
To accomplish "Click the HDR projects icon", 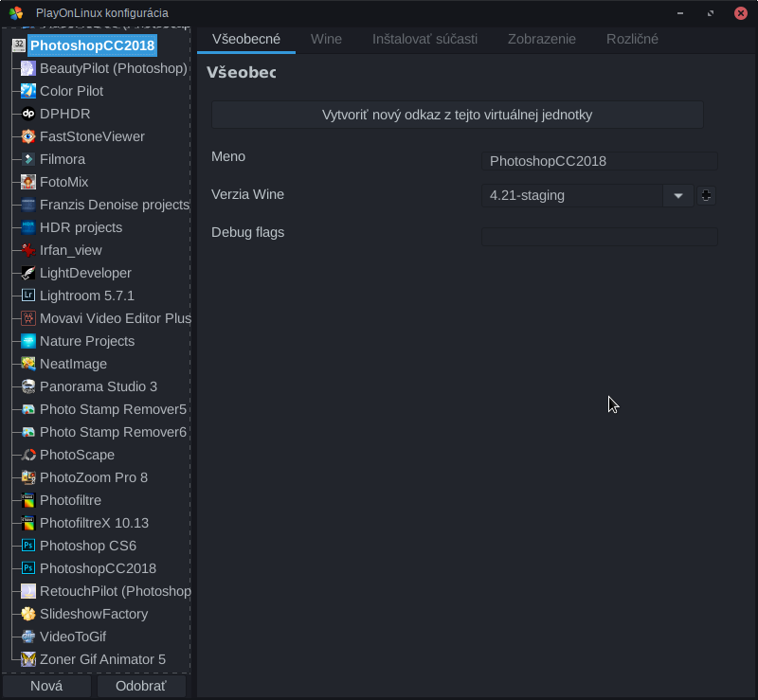I will [28, 227].
